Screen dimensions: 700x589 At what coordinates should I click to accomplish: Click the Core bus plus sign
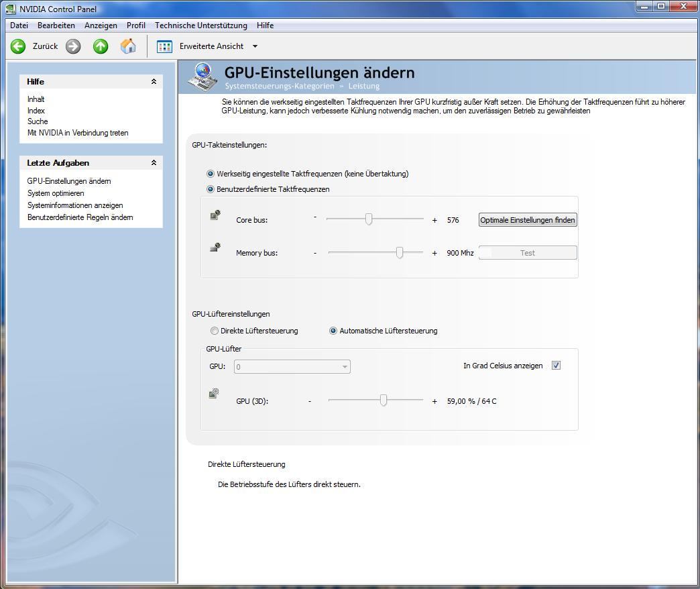434,220
